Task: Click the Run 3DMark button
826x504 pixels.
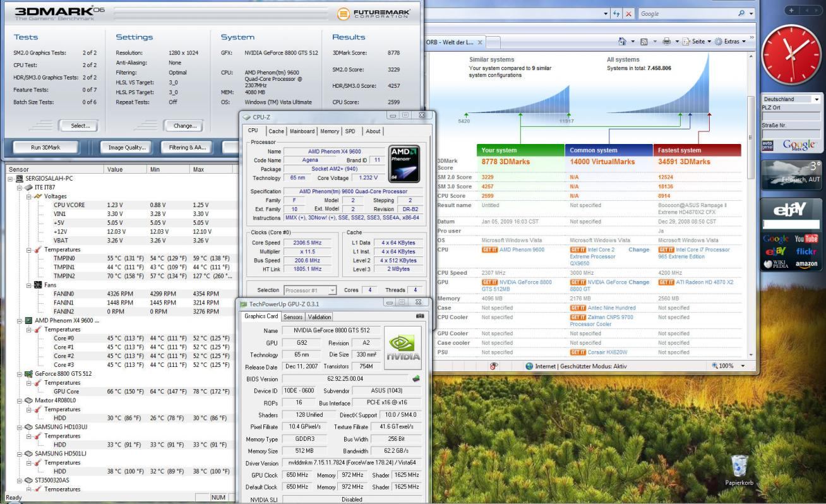Action: (x=45, y=148)
